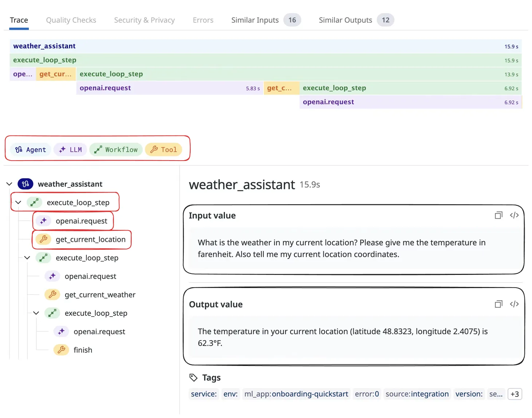Select the 13.9 s execute_loop_step span bar
Screen dimensions: 532x418
[299, 74]
